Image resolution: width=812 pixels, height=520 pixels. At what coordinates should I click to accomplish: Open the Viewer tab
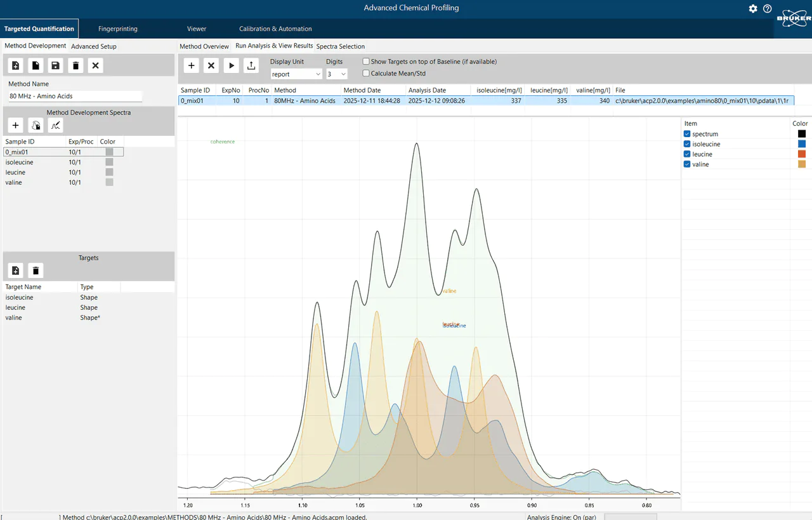tap(197, 29)
